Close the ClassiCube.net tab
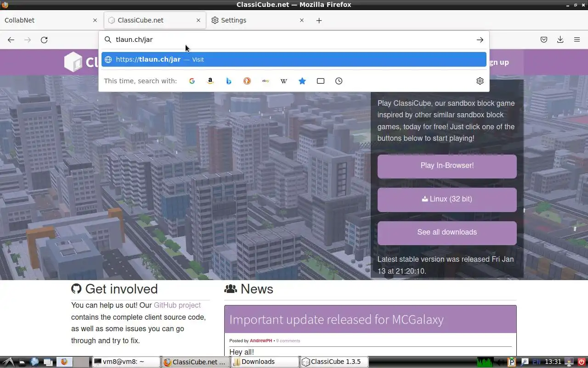588x368 pixels. (198, 20)
